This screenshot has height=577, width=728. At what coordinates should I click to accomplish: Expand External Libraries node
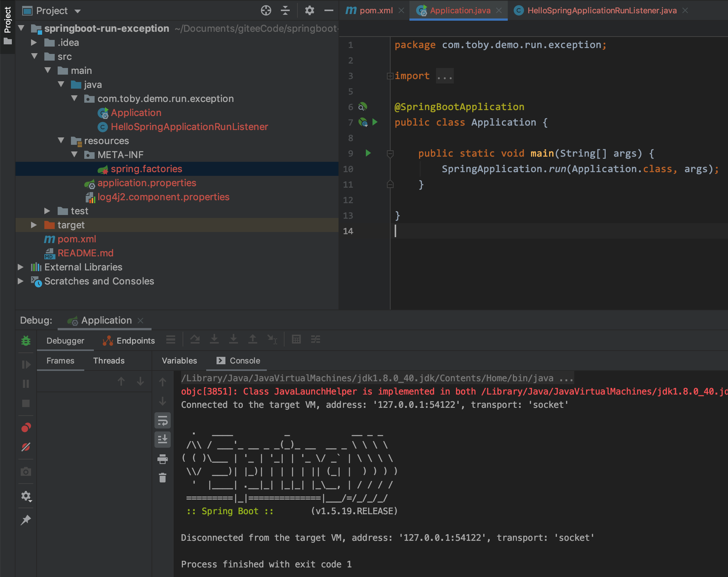(x=21, y=267)
